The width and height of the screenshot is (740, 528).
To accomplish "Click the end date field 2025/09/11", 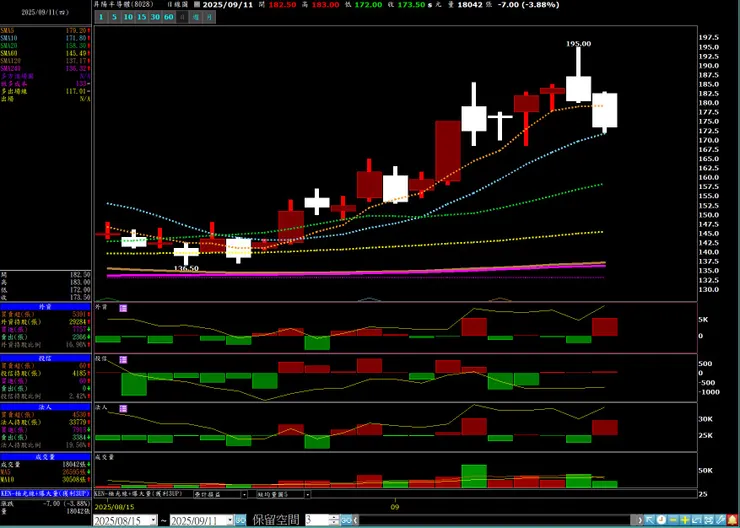I will click(198, 520).
